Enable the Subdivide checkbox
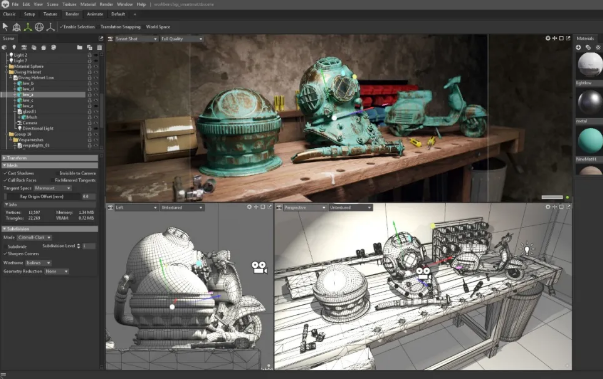The width and height of the screenshot is (603, 379). (5, 246)
